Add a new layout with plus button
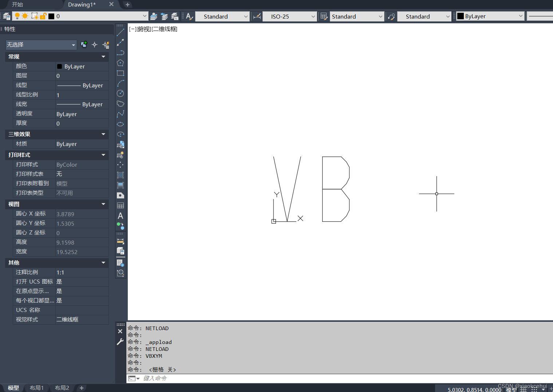553x392 pixels. (x=82, y=388)
